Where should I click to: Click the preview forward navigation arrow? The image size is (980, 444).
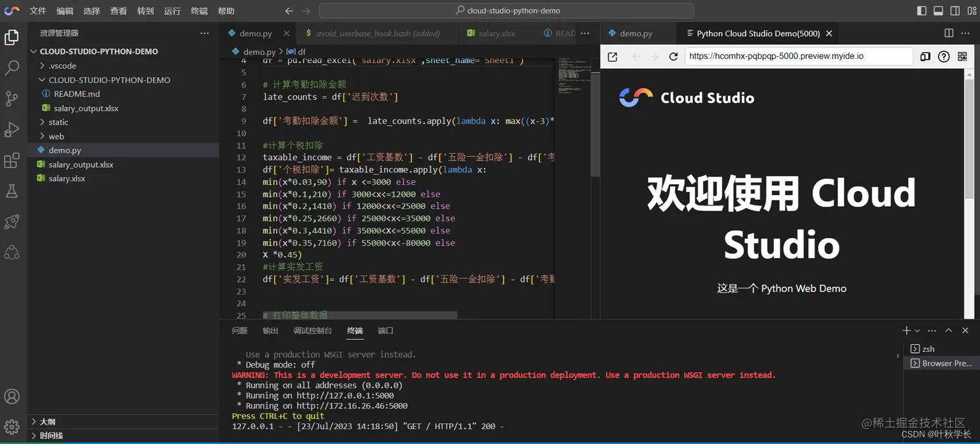click(654, 56)
